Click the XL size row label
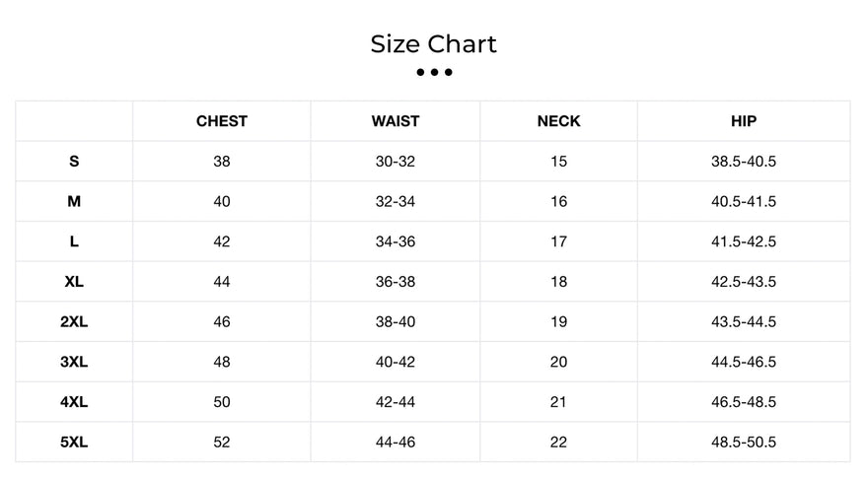This screenshot has height=479, width=868. (74, 282)
